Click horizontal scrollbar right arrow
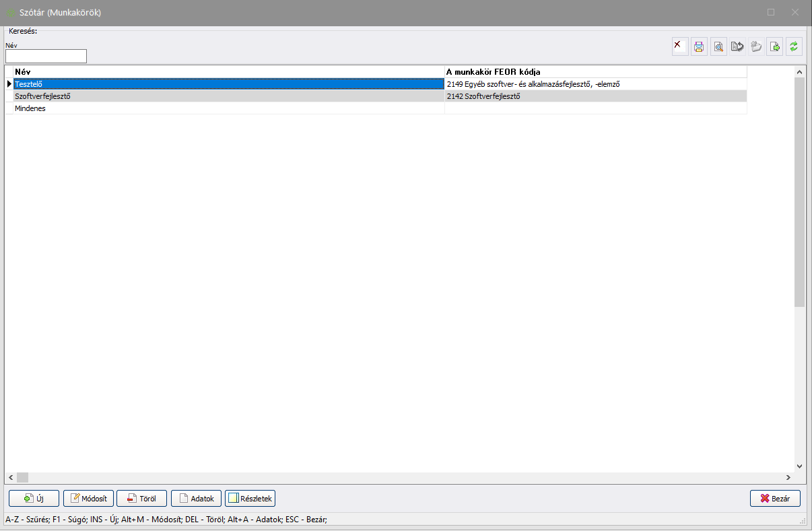The height and width of the screenshot is (531, 812). point(788,477)
